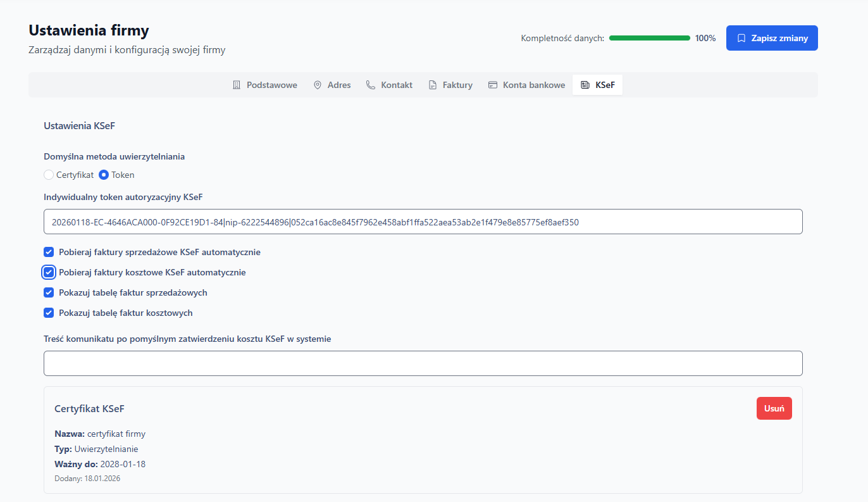Click the map pin icon beside Adres
This screenshot has height=502, width=868.
tap(318, 85)
